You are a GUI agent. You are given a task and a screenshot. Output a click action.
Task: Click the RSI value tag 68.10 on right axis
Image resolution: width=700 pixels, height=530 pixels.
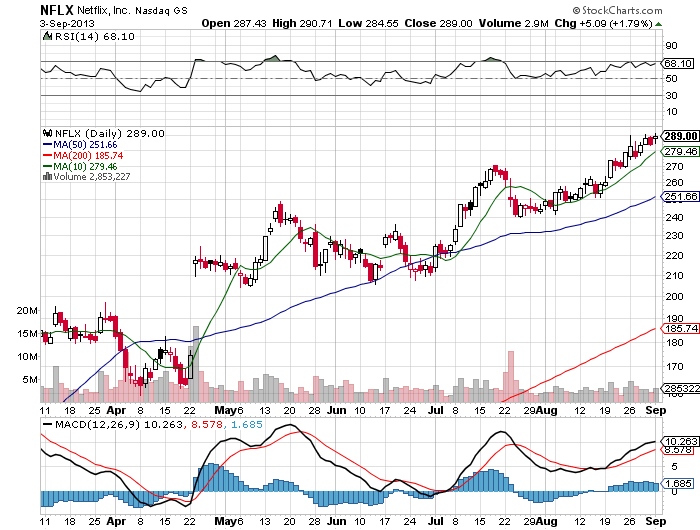click(x=678, y=63)
